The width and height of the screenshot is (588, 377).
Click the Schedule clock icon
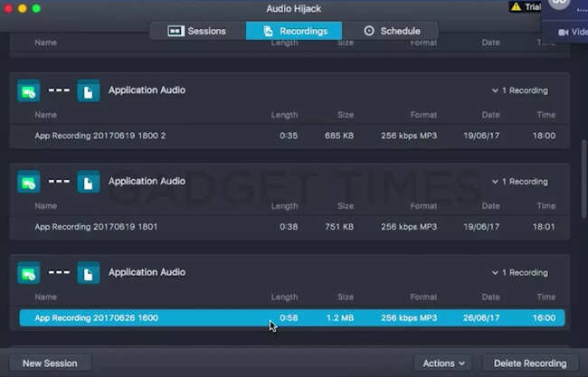click(x=369, y=31)
